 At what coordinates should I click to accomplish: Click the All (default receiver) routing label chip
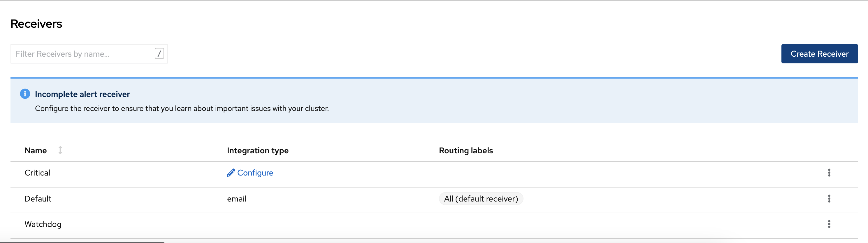click(x=481, y=199)
